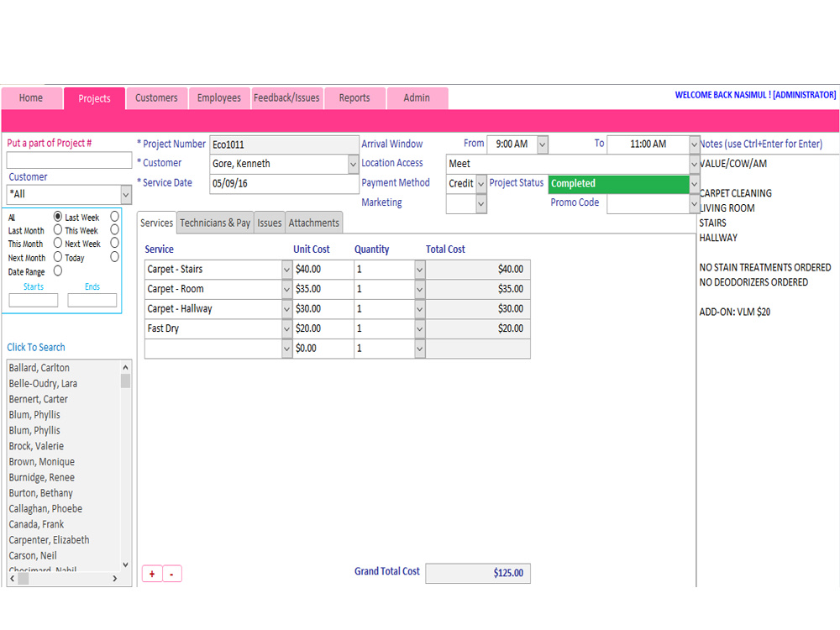Go to the Home tab

[x=31, y=98]
